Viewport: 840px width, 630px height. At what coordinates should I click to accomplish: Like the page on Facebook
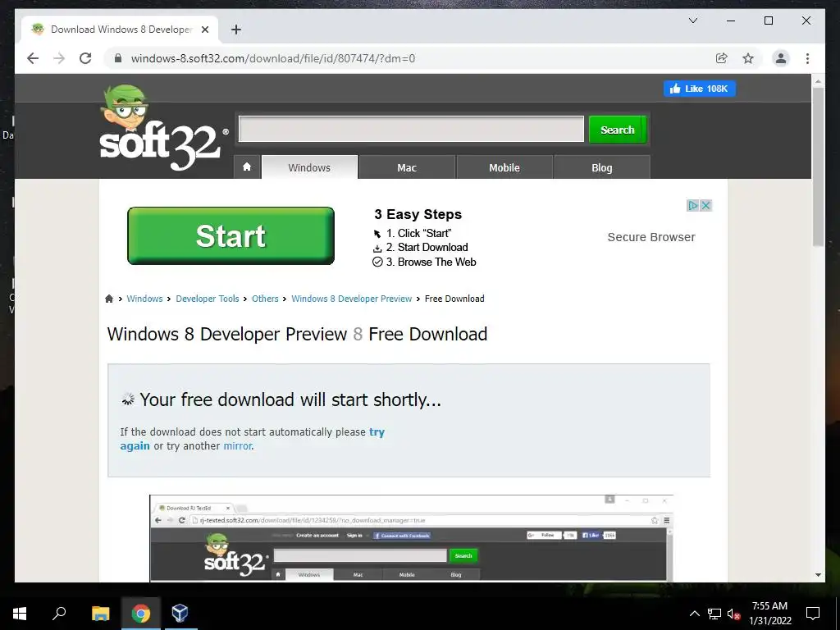coord(699,89)
